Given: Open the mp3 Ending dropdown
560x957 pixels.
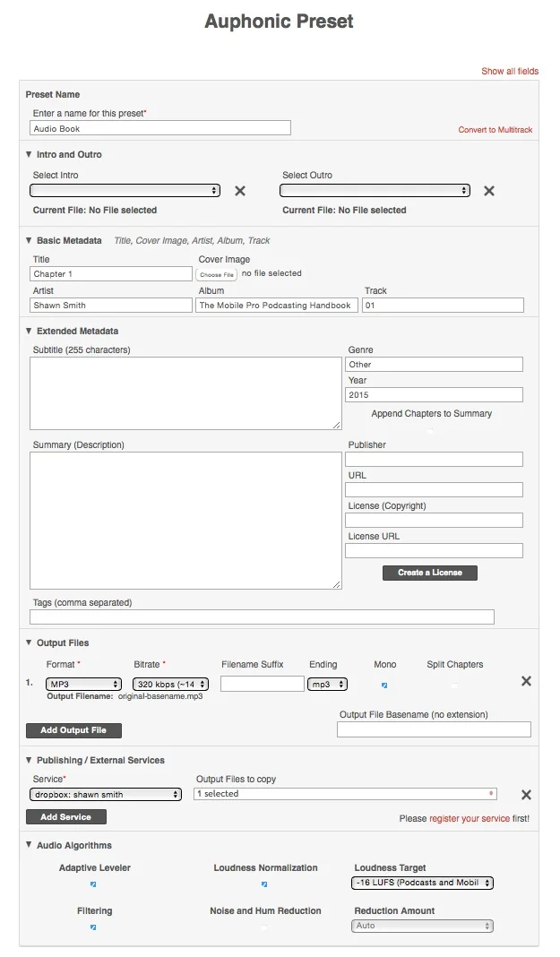Looking at the screenshot, I should coord(328,685).
